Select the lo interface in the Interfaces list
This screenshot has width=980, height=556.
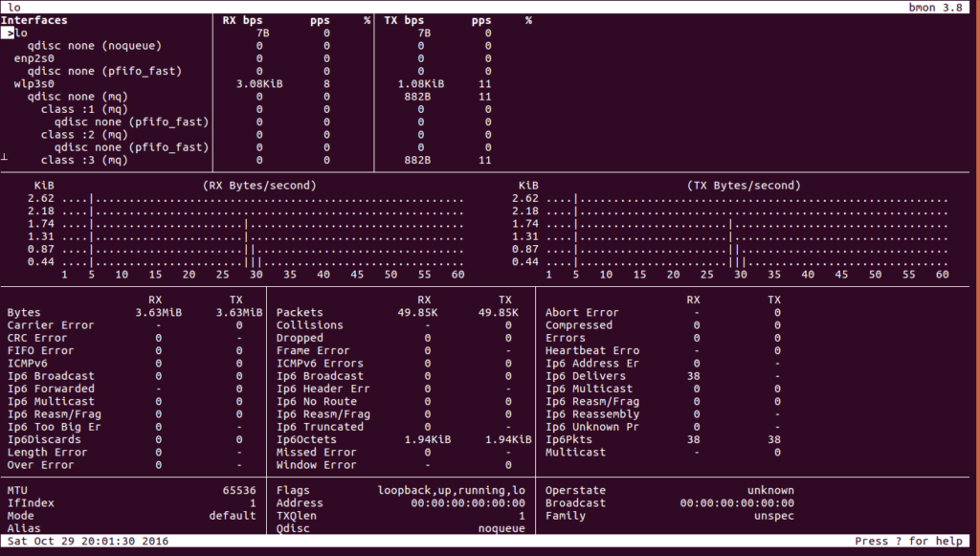(x=23, y=32)
